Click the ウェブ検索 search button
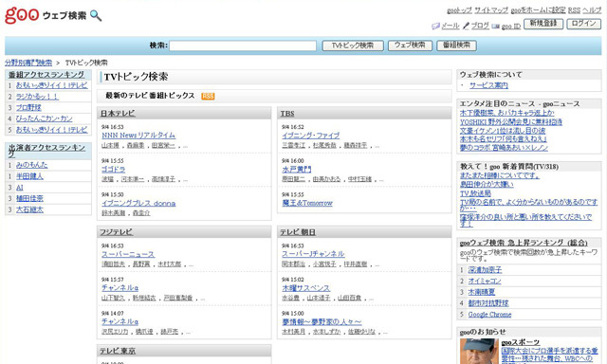This screenshot has height=364, width=607. tap(410, 45)
